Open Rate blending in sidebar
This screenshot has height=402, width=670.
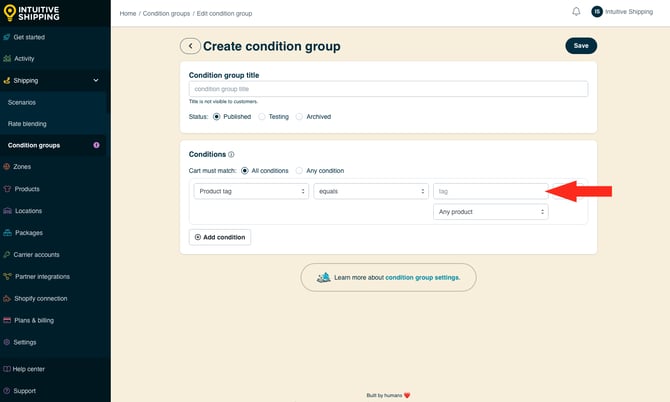pos(27,124)
